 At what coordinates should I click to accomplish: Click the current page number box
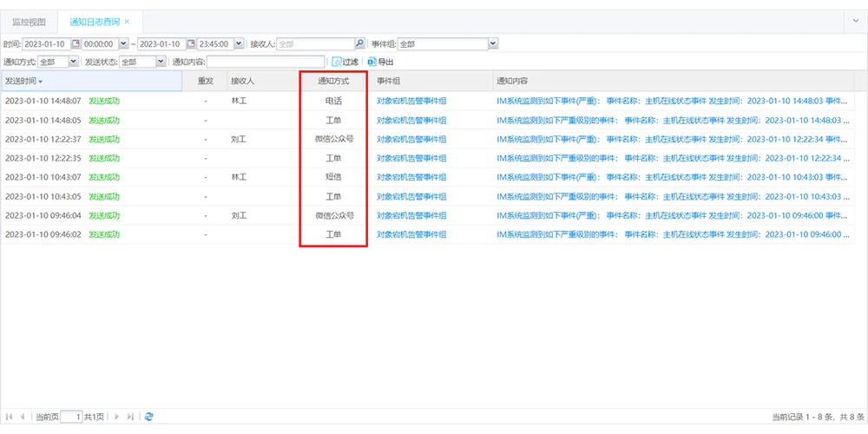(x=71, y=417)
